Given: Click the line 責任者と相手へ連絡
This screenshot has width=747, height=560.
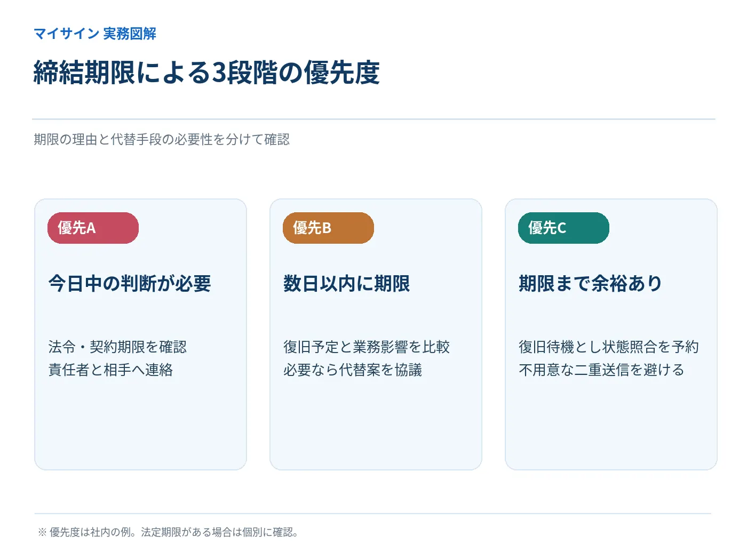Looking at the screenshot, I should click(110, 370).
